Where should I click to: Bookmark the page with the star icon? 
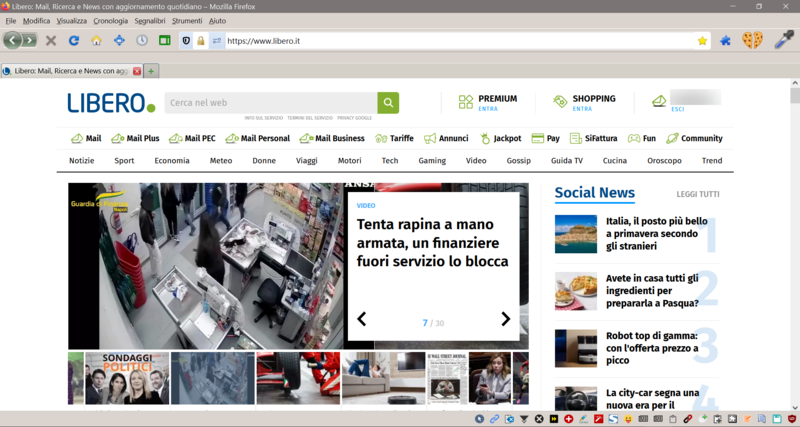[703, 41]
